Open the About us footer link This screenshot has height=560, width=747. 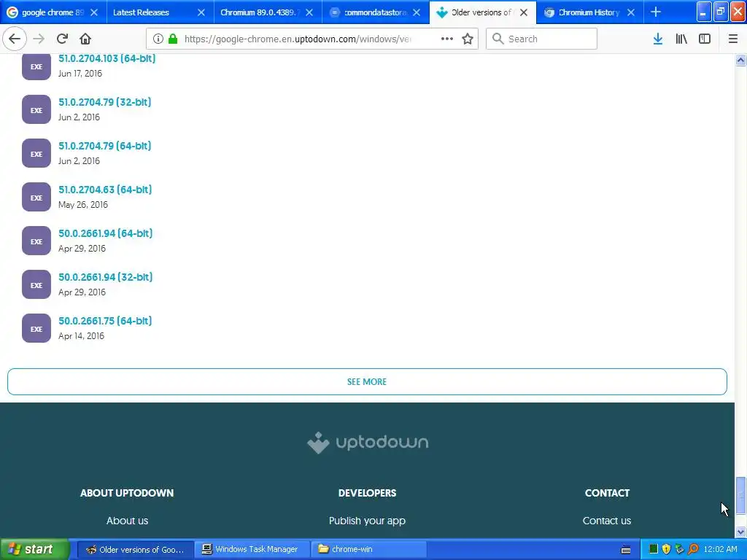(x=127, y=521)
